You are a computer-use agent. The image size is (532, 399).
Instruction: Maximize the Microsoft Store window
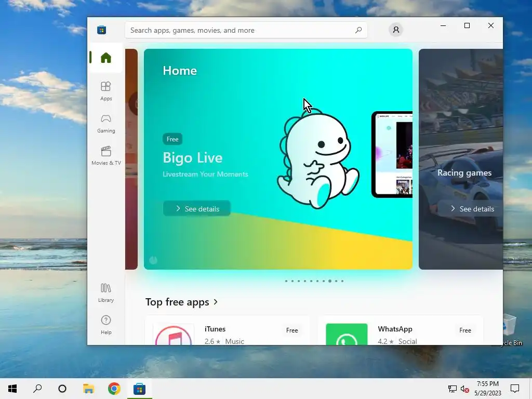(x=467, y=25)
